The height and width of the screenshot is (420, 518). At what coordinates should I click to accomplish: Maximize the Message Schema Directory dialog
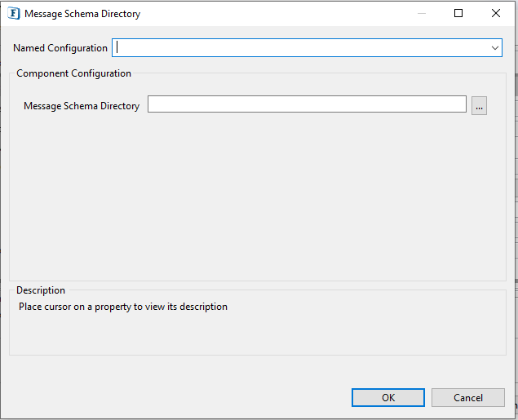click(458, 13)
